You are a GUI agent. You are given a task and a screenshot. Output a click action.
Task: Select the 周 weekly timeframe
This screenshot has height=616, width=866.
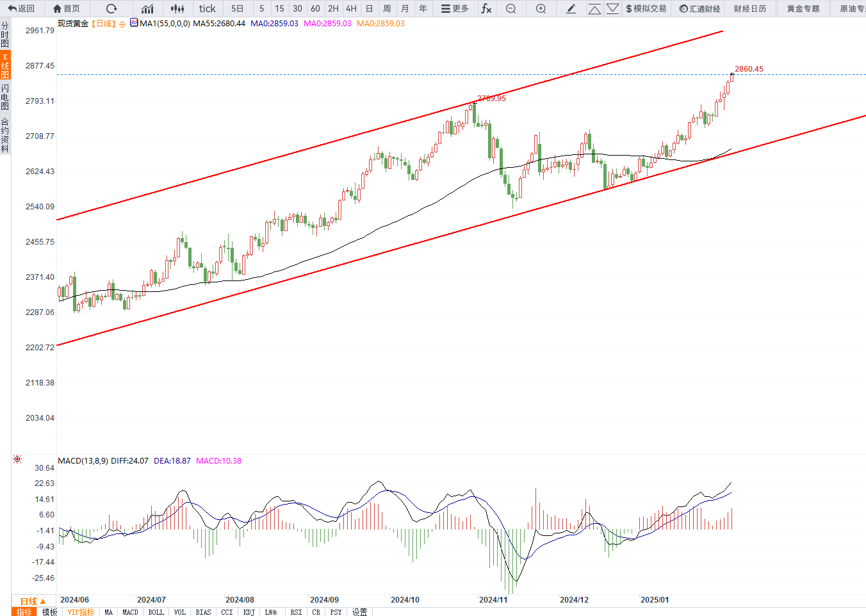pyautogui.click(x=387, y=8)
